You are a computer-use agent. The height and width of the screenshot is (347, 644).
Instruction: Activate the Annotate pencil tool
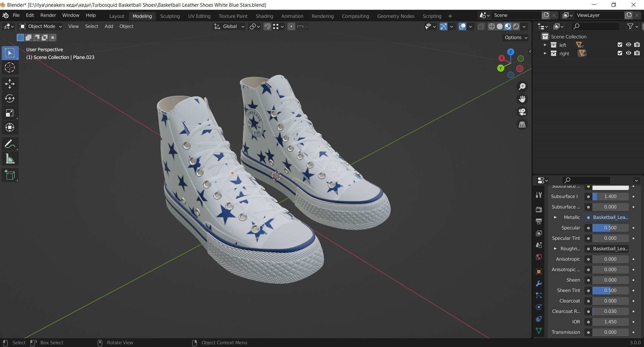click(x=10, y=144)
